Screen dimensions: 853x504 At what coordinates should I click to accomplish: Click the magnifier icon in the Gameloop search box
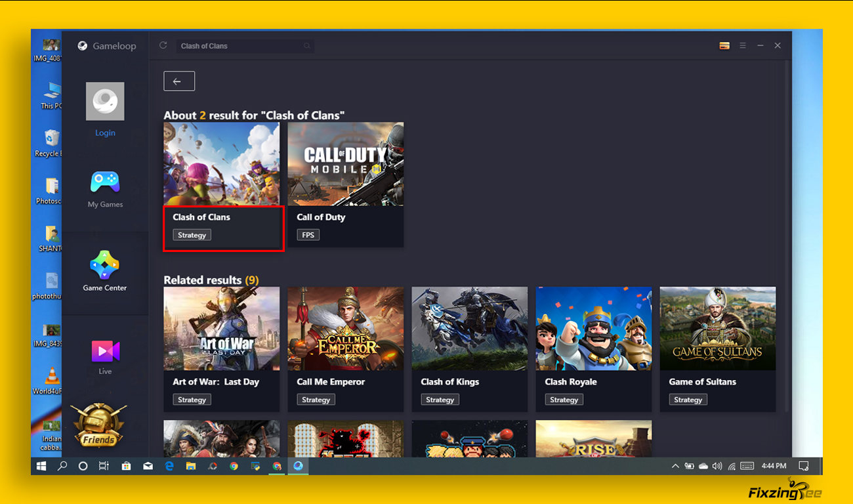pos(306,46)
